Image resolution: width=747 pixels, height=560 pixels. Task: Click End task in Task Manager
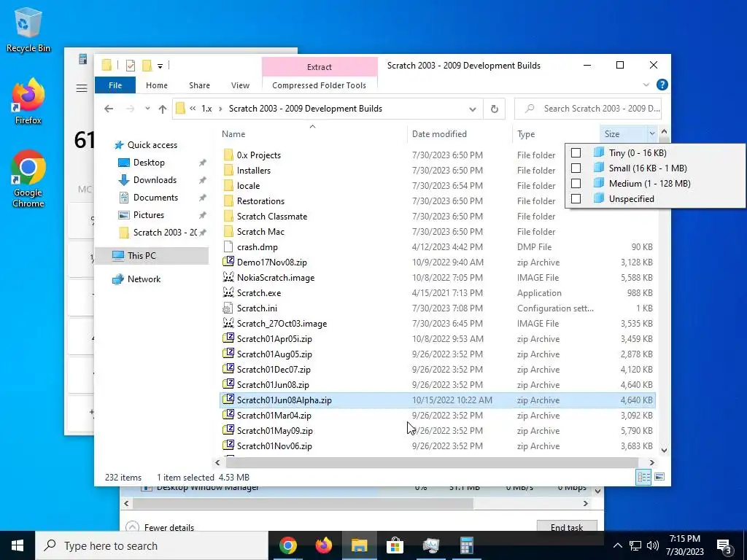[x=566, y=527]
